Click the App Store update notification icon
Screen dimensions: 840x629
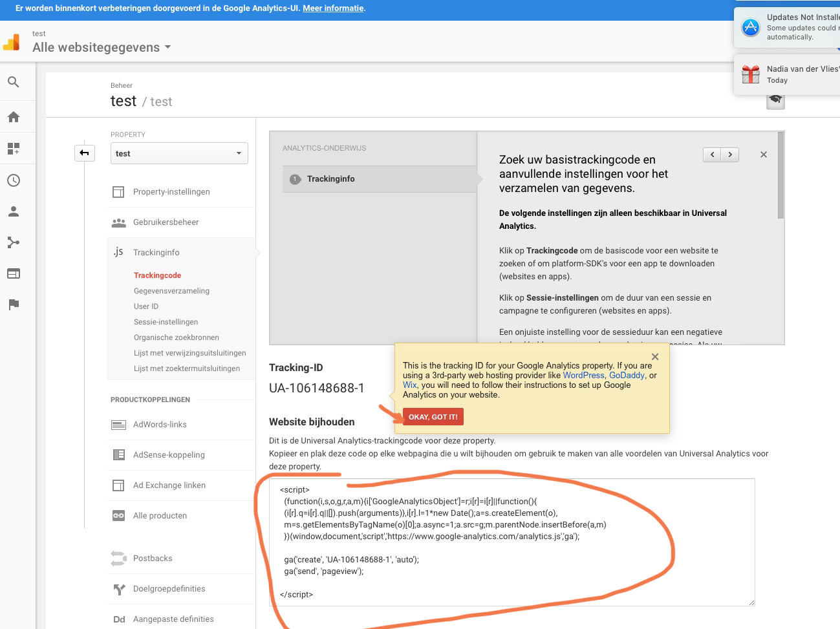(751, 27)
